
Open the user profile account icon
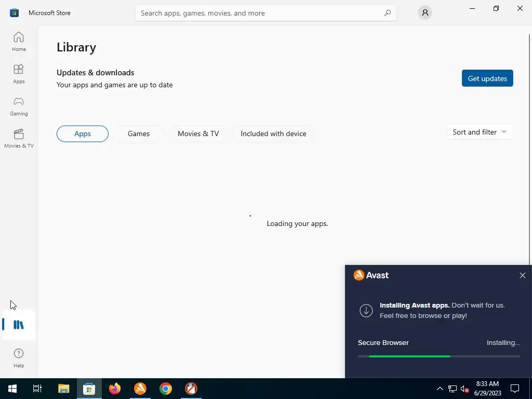[425, 13]
